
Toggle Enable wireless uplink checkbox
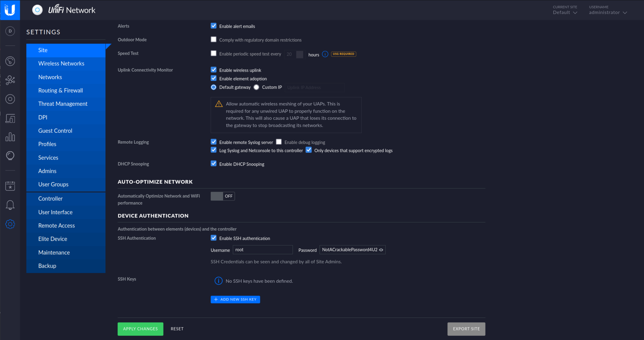point(214,70)
